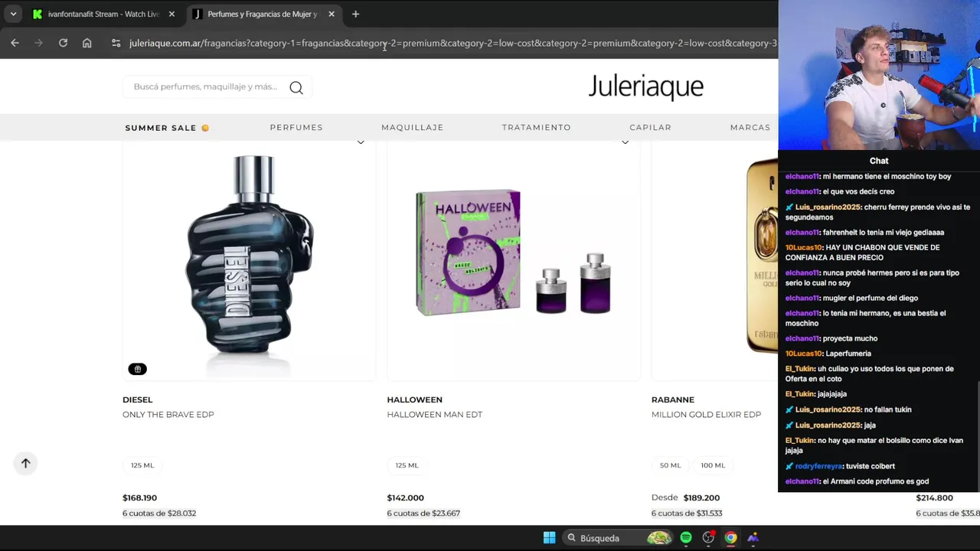
Task: Click HALLOWEEN brand name
Action: click(414, 399)
